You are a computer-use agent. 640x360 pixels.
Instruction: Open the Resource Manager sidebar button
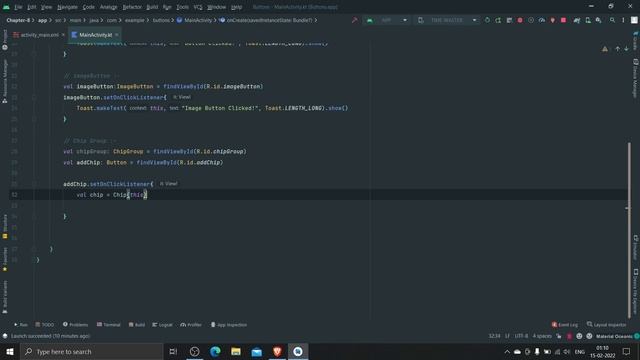(5, 81)
